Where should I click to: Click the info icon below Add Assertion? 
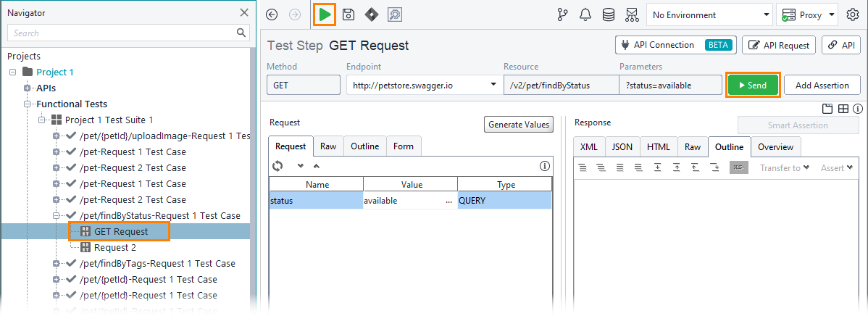[858, 109]
